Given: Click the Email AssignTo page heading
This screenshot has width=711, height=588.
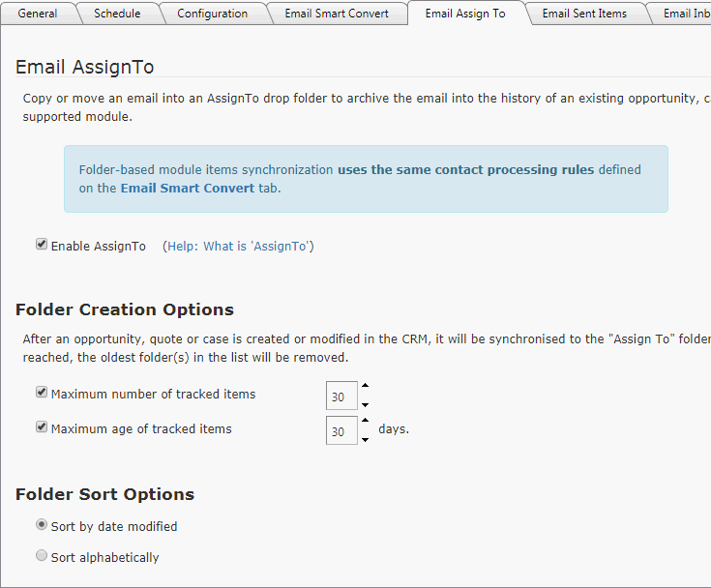Looking at the screenshot, I should [x=85, y=67].
